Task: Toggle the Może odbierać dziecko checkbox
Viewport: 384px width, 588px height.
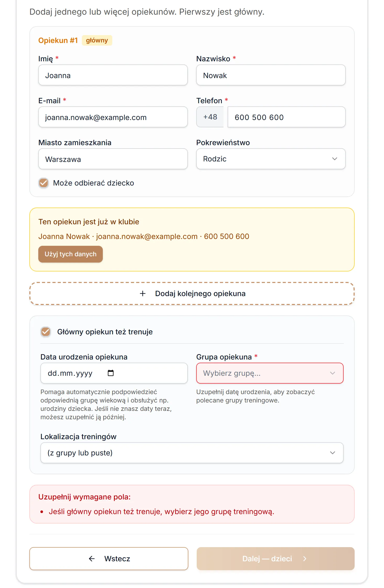Action: pyautogui.click(x=44, y=183)
